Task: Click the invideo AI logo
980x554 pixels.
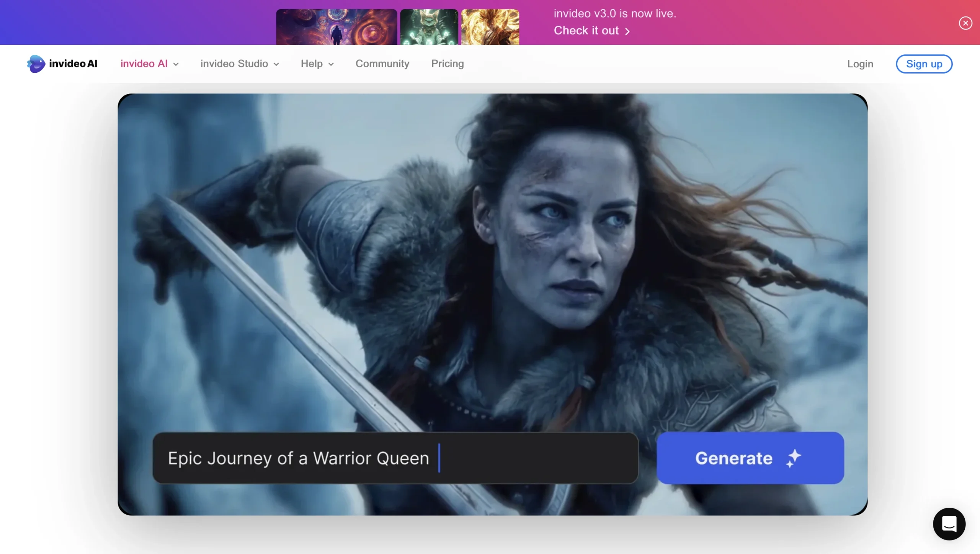Action: (62, 64)
